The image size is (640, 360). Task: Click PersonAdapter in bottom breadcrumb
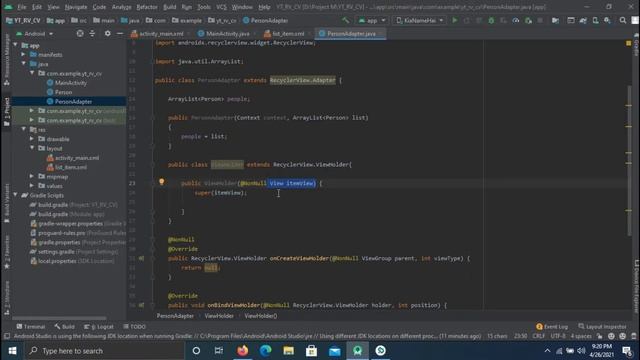click(175, 316)
